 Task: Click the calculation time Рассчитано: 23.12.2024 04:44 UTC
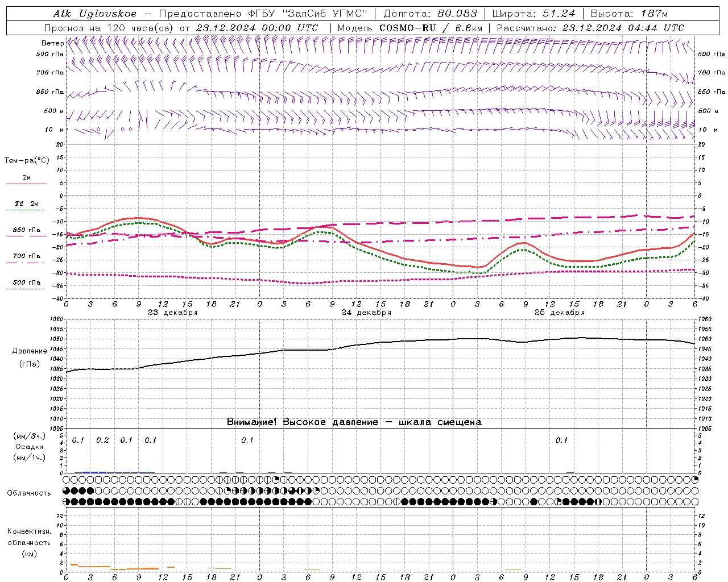coord(590,28)
